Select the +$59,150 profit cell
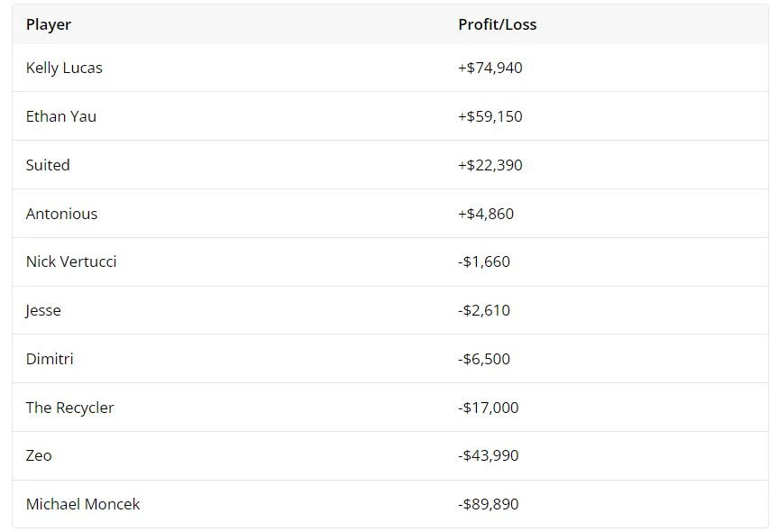 [x=490, y=116]
